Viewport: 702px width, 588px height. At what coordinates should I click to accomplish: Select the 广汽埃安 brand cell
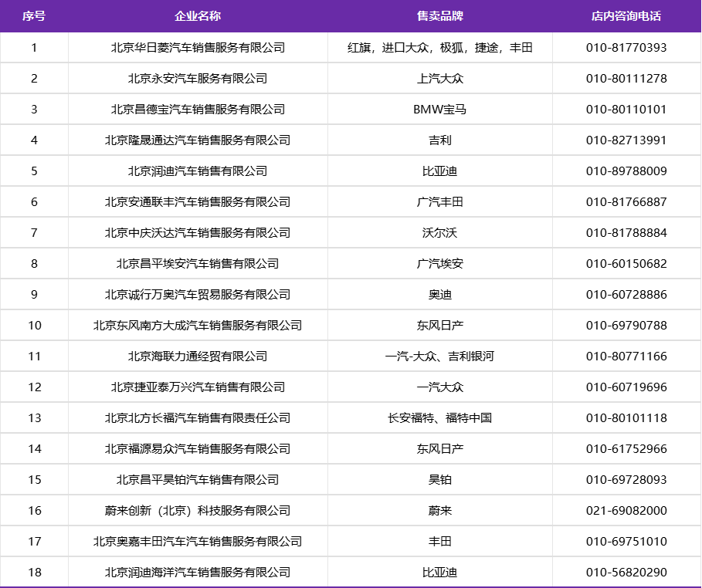(x=440, y=264)
